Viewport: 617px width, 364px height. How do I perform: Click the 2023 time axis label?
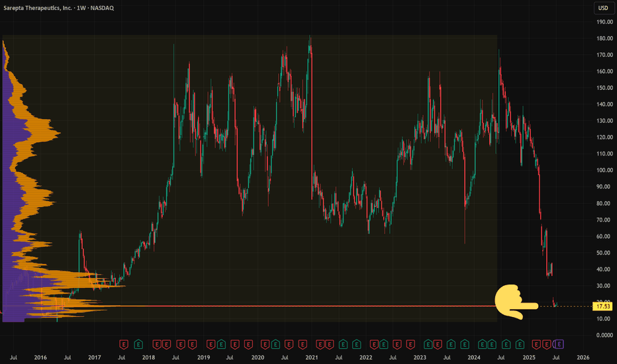point(420,357)
